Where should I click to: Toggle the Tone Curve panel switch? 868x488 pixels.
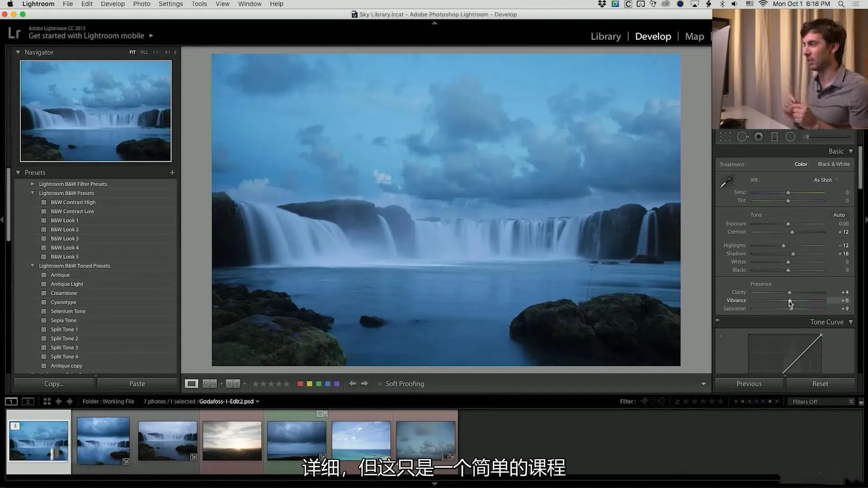tap(717, 322)
